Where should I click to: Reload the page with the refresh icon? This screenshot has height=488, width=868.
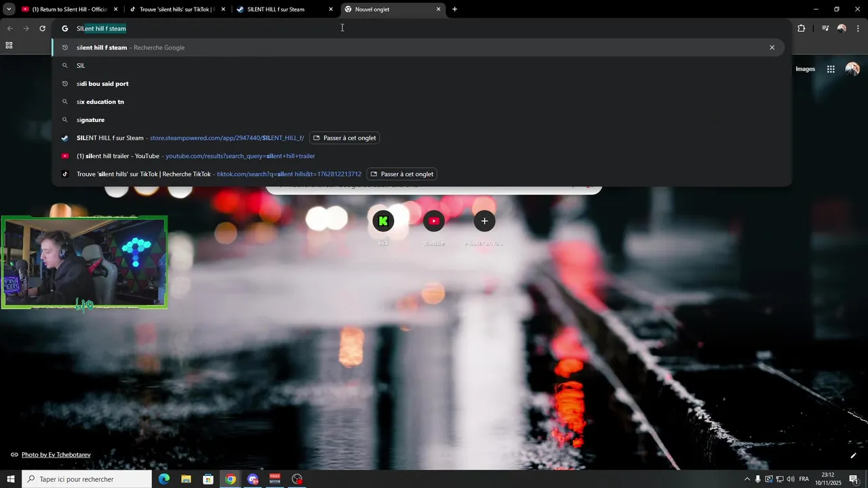[x=42, y=28]
